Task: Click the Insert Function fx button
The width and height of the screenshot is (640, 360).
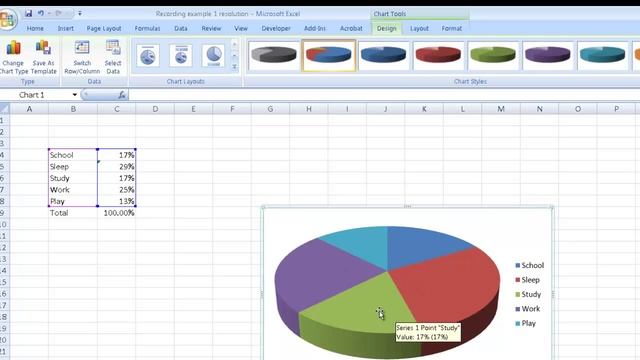Action: coord(122,95)
